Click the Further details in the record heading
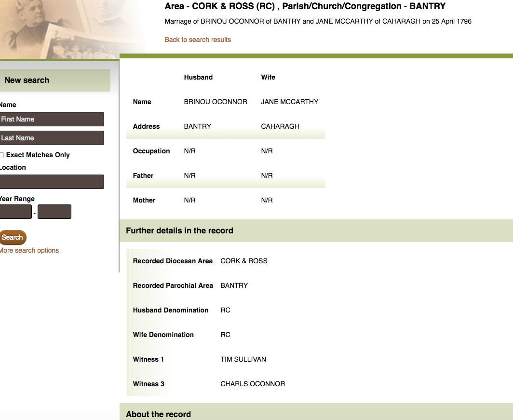This screenshot has height=420, width=513. [x=179, y=230]
